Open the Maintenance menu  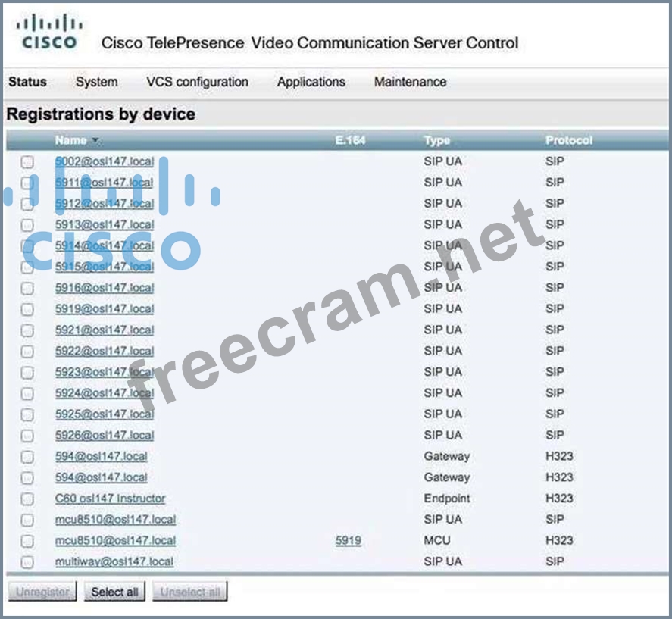point(410,82)
